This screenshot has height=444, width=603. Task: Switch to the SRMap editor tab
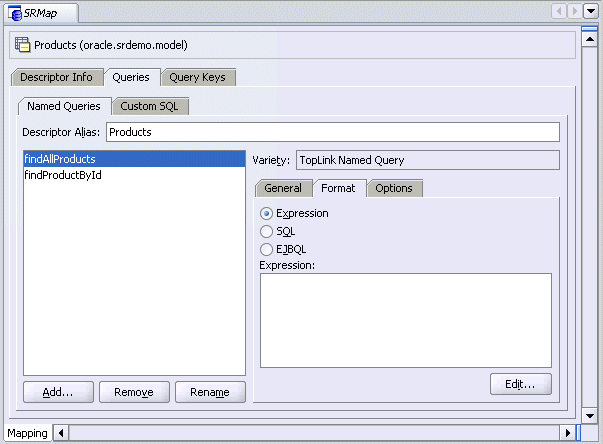click(42, 13)
